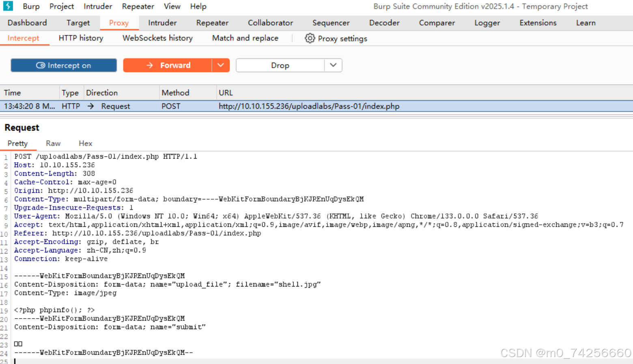Select the intercepted POST request row

316,106
